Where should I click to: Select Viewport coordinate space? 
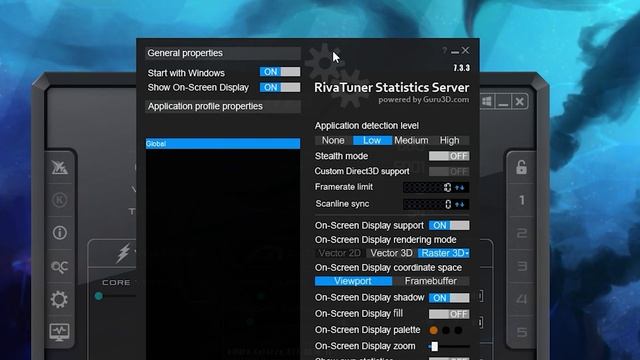pyautogui.click(x=353, y=281)
